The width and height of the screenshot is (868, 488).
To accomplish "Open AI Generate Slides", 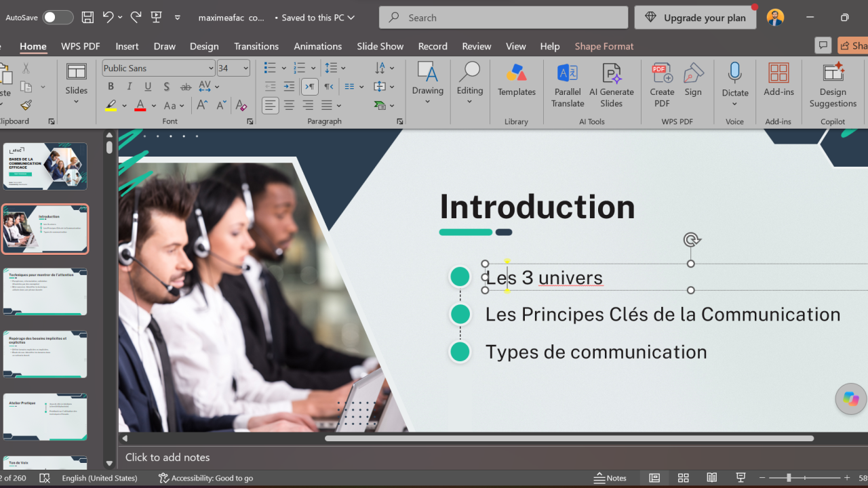I will 611,85.
